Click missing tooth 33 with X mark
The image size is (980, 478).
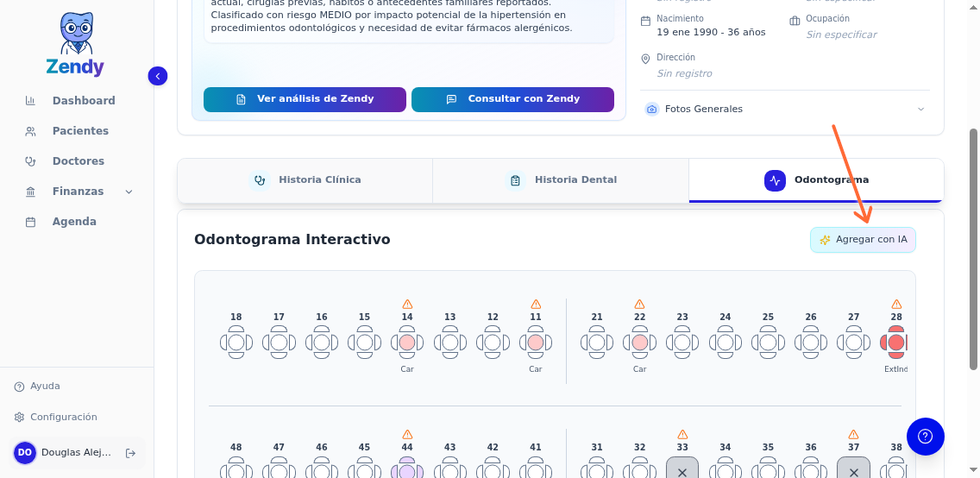[682, 471]
